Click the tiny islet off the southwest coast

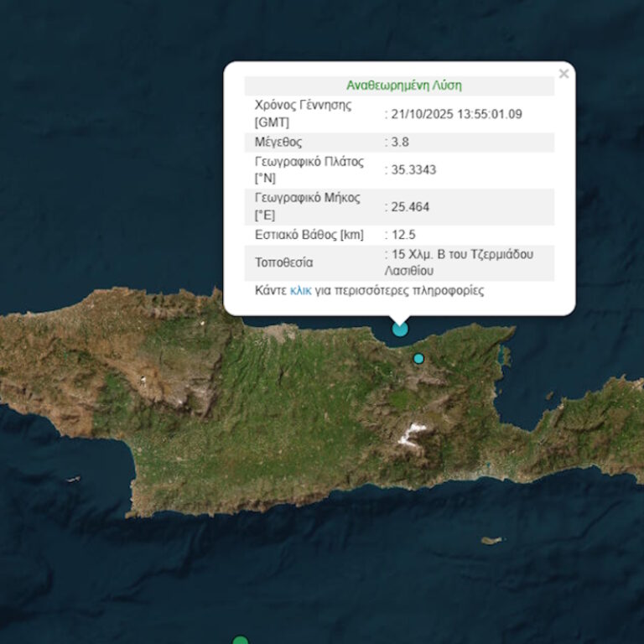pos(73,480)
